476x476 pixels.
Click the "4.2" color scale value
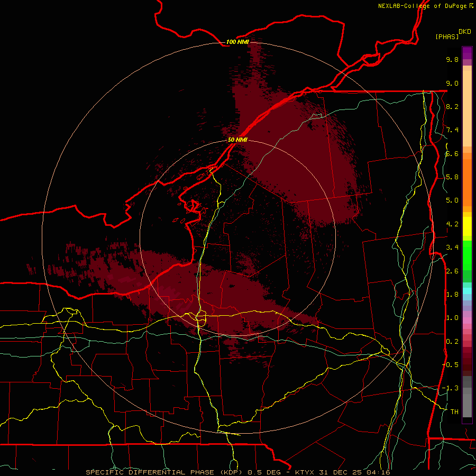(452, 224)
